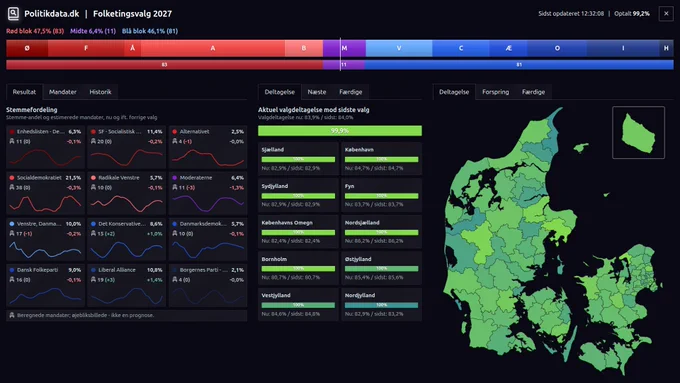The height and width of the screenshot is (383, 680).
Task: Click the Bornholm inset map
Action: click(x=638, y=132)
